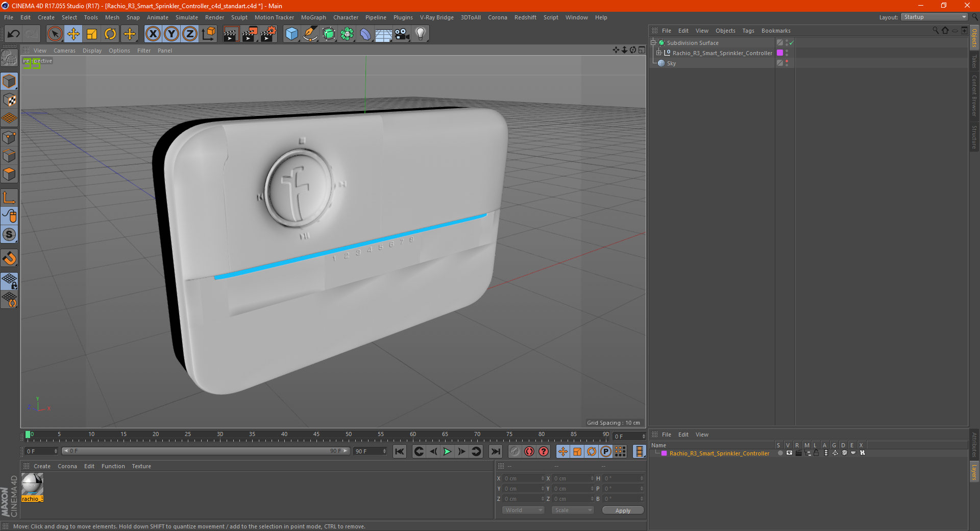980x531 pixels.
Task: Toggle record active objects button
Action: 515,451
